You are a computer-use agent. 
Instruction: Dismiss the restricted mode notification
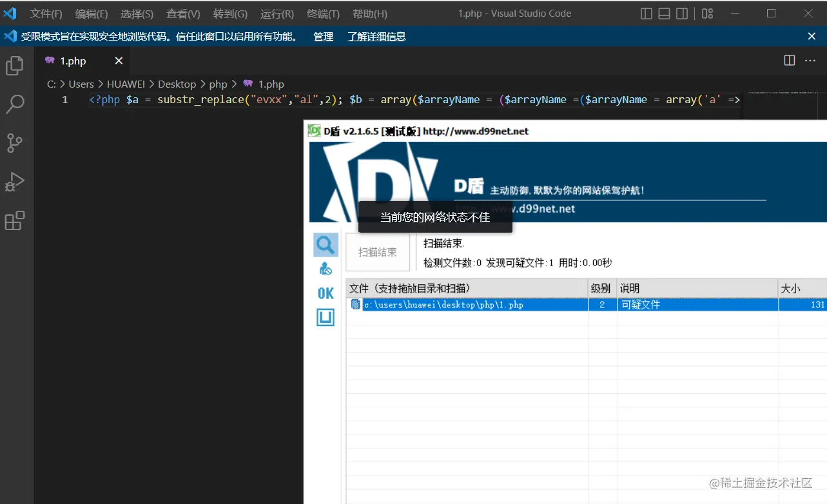point(810,37)
